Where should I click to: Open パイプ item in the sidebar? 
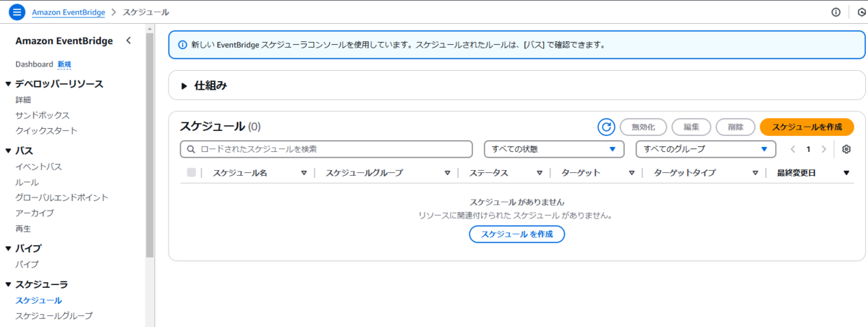click(x=27, y=264)
